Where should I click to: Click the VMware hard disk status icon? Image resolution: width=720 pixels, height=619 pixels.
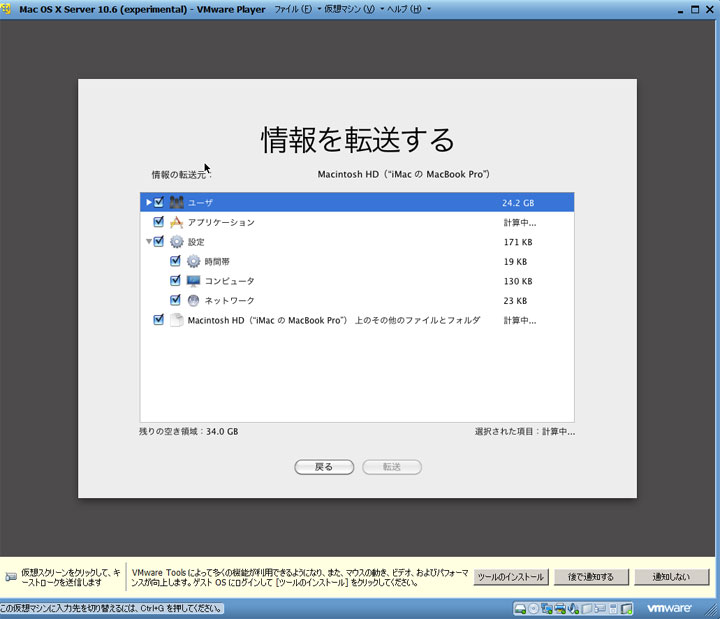click(521, 608)
